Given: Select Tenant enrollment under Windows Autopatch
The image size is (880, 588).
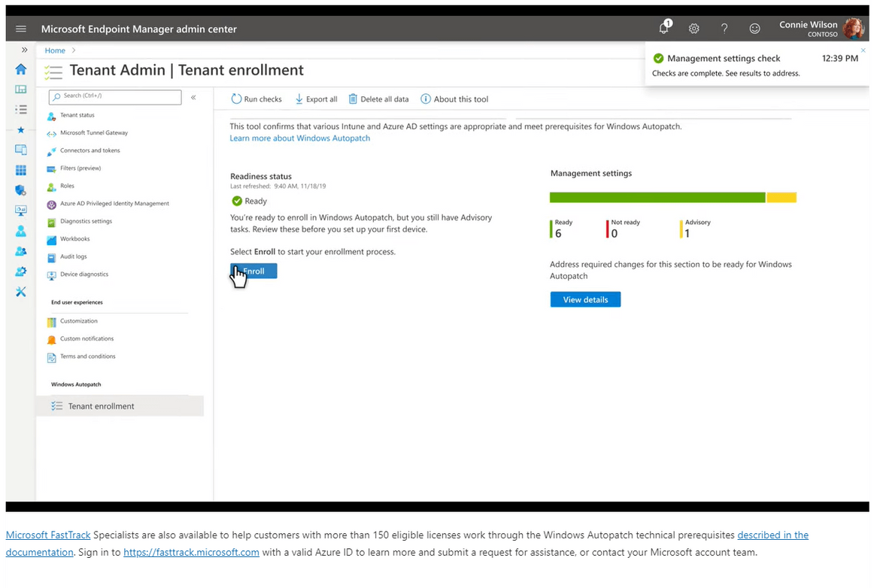Looking at the screenshot, I should [120, 406].
